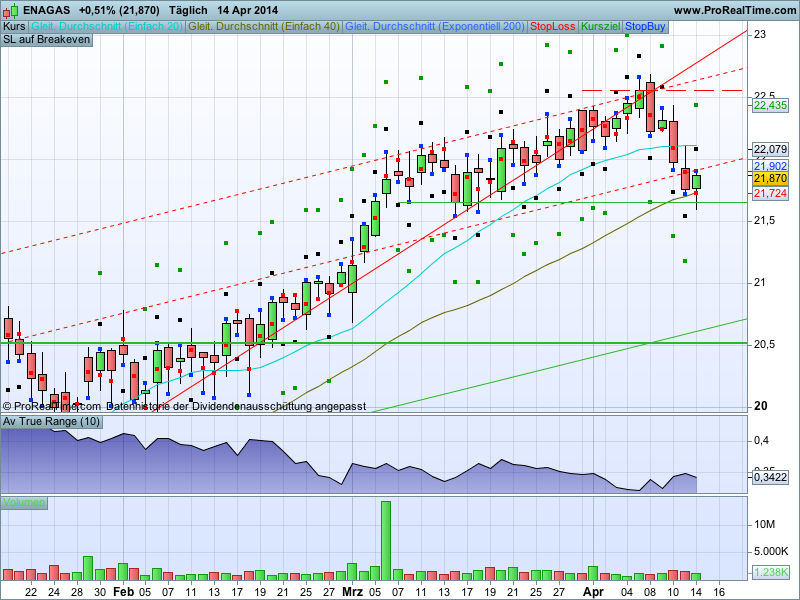
Task: Click the 0,3422 ATR value label
Action: point(770,478)
